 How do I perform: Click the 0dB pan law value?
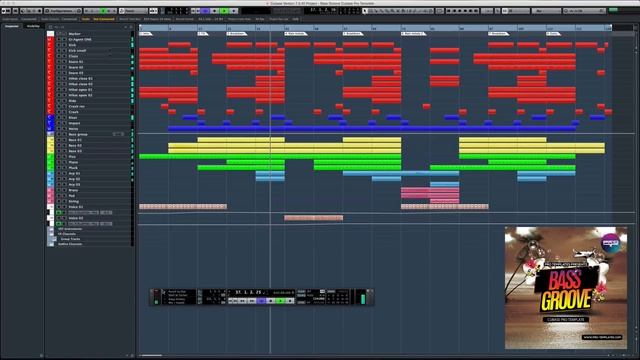[x=296, y=19]
